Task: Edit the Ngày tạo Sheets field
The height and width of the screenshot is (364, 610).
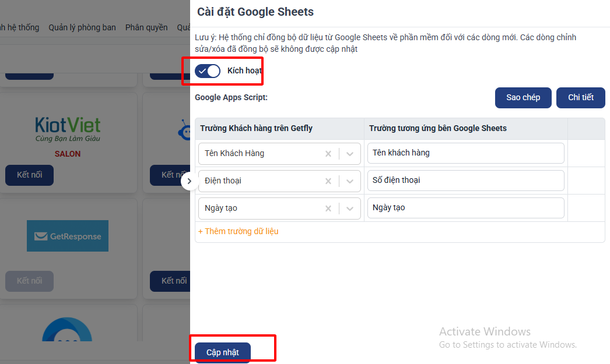Action: (465, 208)
